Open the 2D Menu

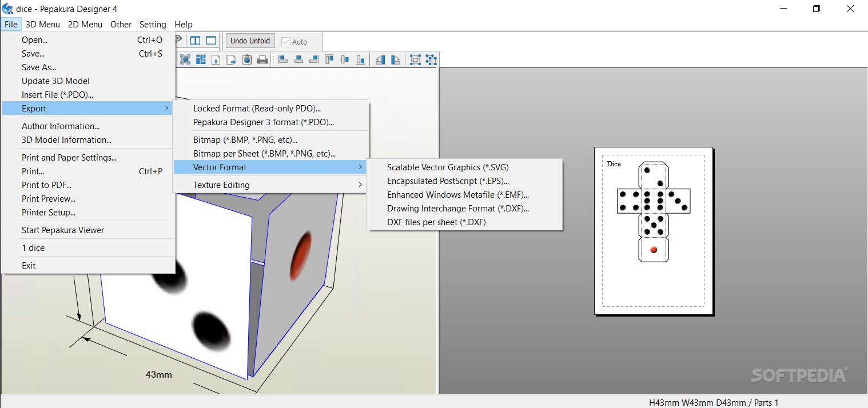85,24
